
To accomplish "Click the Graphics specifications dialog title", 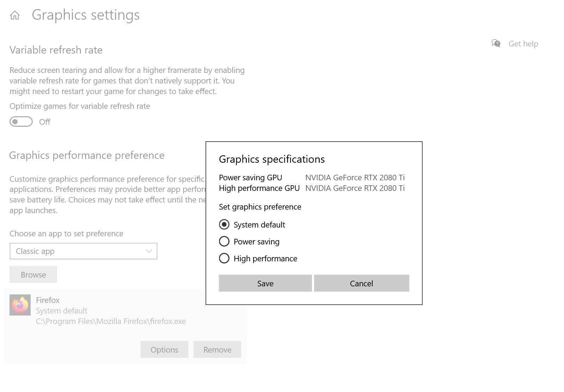I will pyautogui.click(x=272, y=159).
